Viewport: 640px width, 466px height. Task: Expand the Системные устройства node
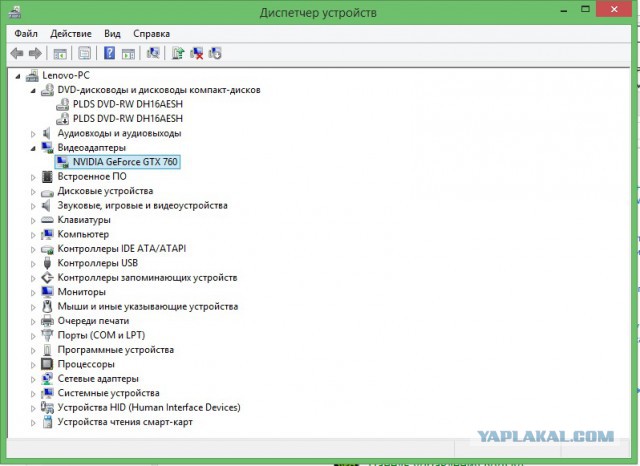pyautogui.click(x=33, y=394)
